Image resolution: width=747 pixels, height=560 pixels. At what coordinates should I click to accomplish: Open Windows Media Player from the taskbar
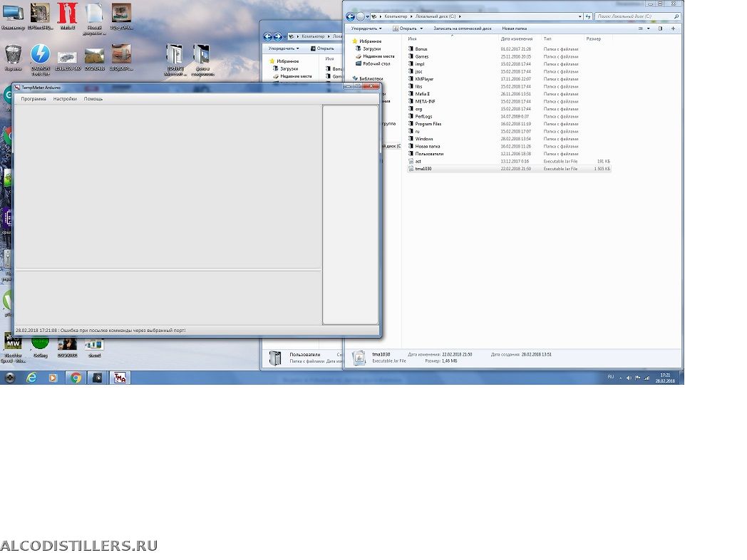click(53, 378)
